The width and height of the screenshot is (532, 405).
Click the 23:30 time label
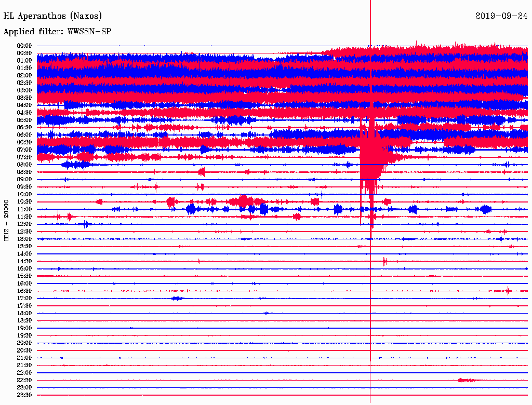coord(24,395)
